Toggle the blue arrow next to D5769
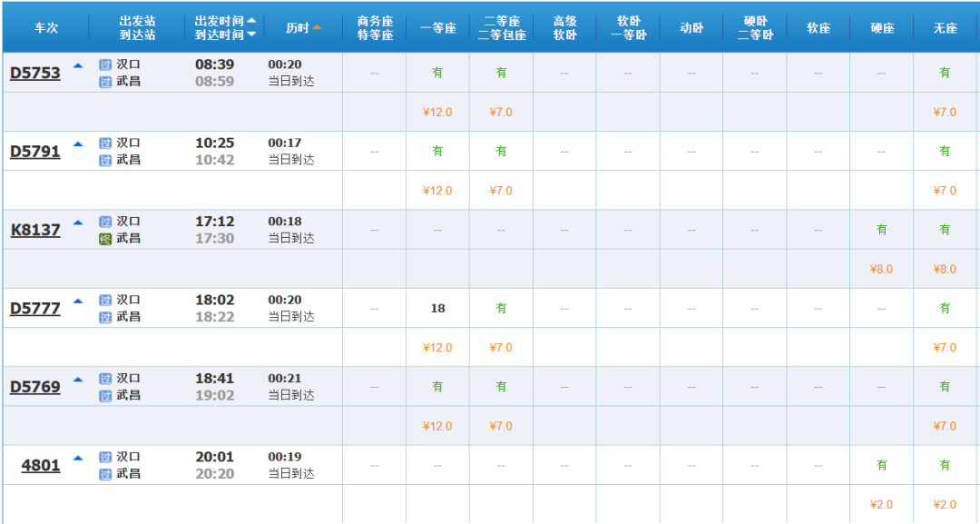 click(78, 379)
